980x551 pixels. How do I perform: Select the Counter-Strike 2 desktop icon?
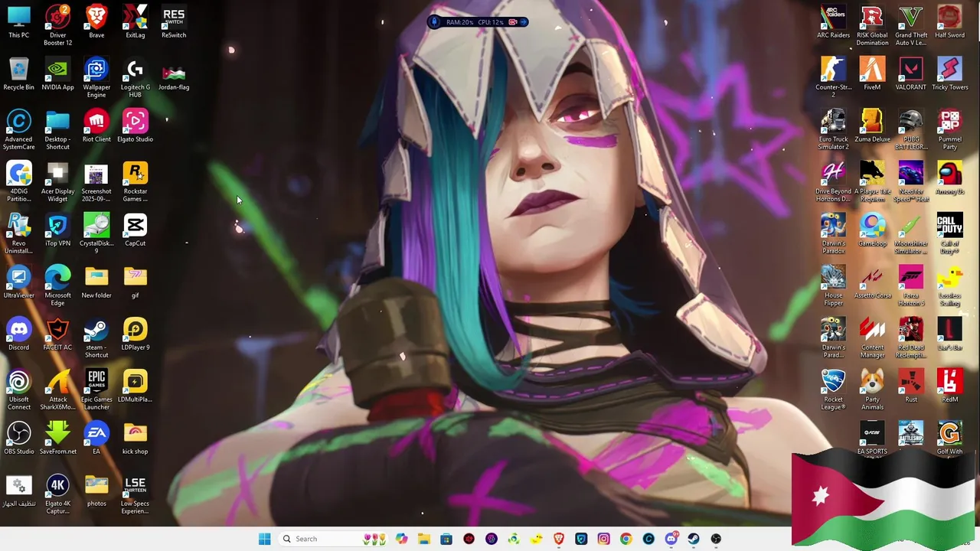coord(833,77)
